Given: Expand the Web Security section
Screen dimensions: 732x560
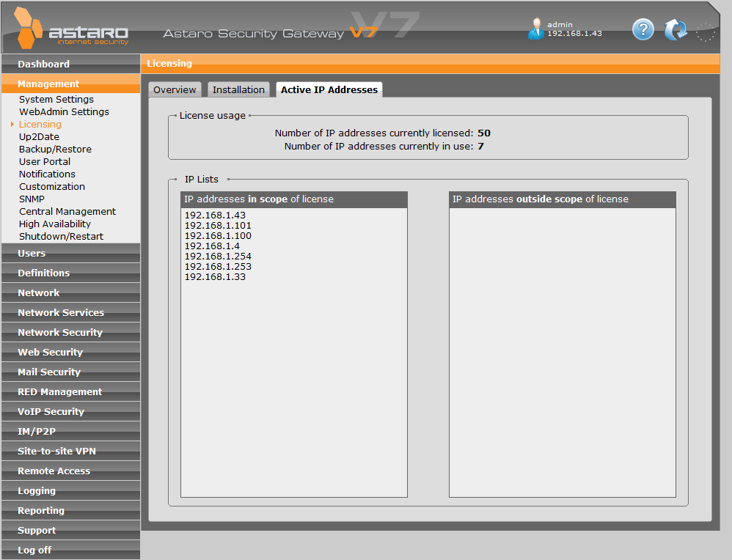Looking at the screenshot, I should tap(71, 353).
